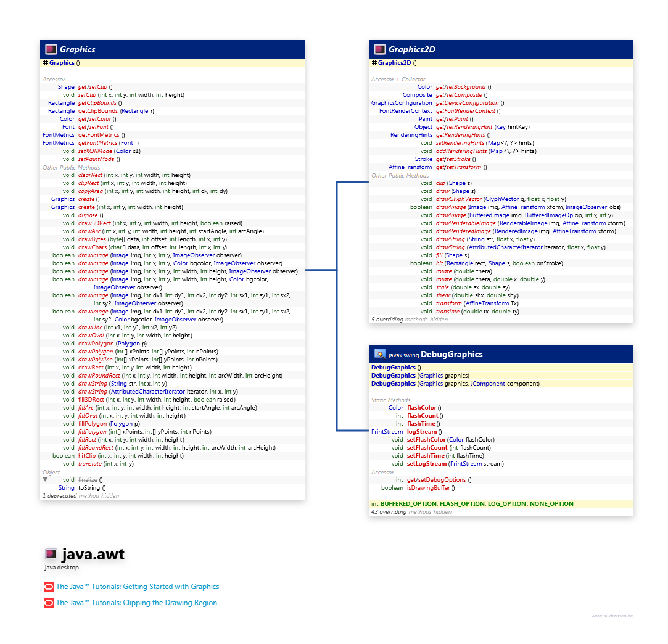Screen dimensions: 668x644
Task: Click the isDrawingBuffer method entry
Action: 429,488
